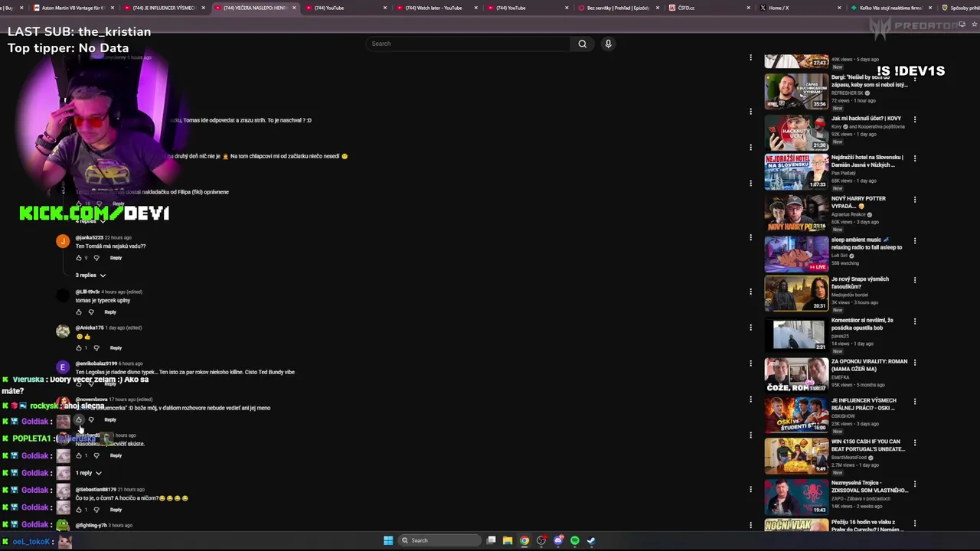Open menu for 'sleep ambient music' stream
Image resolution: width=980 pixels, height=551 pixels.
pyautogui.click(x=914, y=241)
